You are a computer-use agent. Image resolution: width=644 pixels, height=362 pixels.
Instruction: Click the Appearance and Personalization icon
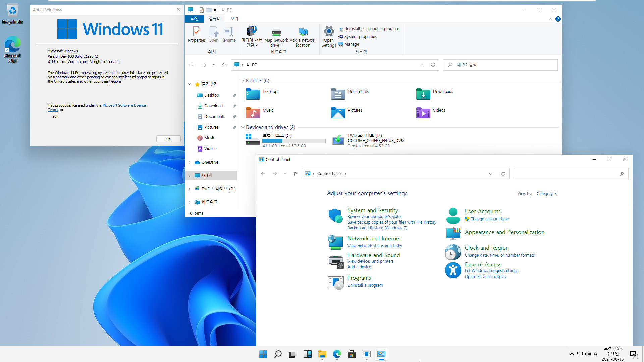(453, 234)
